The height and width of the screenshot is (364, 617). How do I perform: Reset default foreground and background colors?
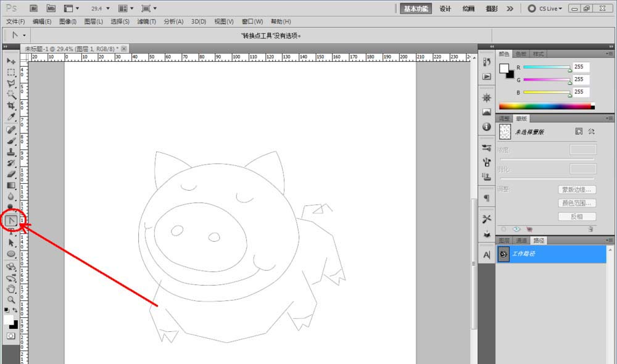[7, 310]
